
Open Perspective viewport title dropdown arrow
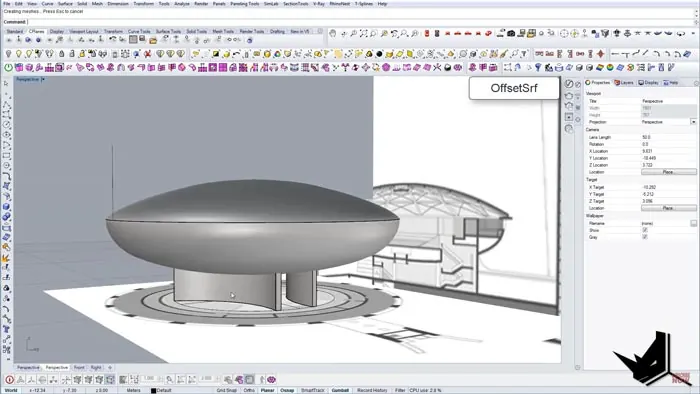[x=43, y=79]
